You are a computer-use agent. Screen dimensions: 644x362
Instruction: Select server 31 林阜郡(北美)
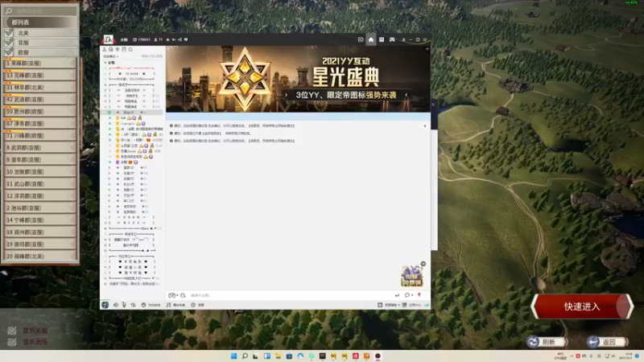pyautogui.click(x=40, y=87)
